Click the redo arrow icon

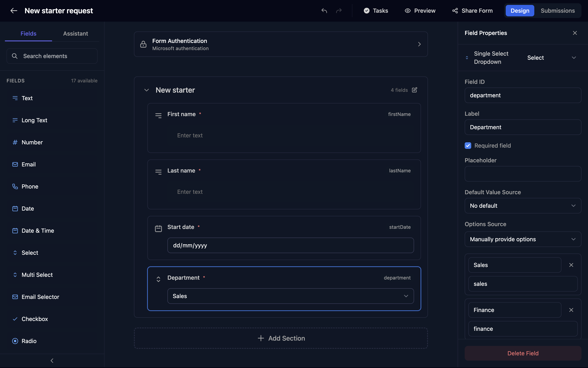(339, 11)
